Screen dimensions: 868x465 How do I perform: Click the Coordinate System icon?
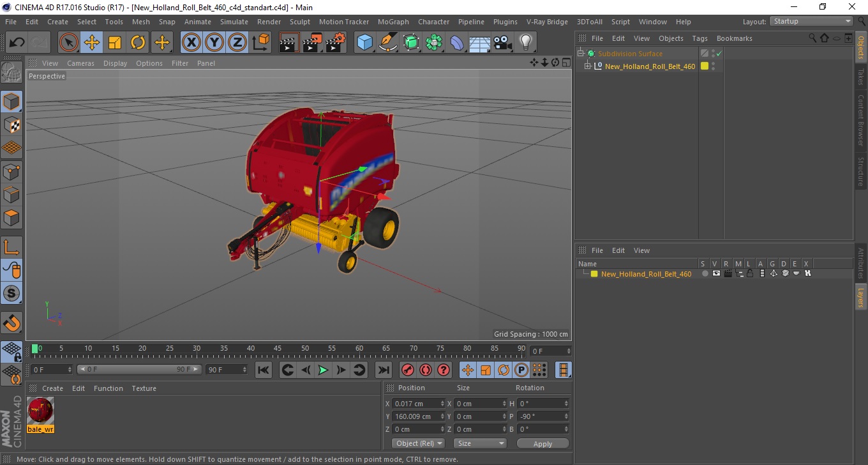click(260, 43)
